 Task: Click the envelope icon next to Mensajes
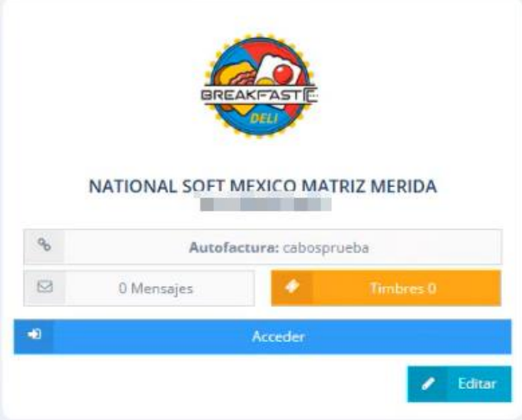pos(45,286)
